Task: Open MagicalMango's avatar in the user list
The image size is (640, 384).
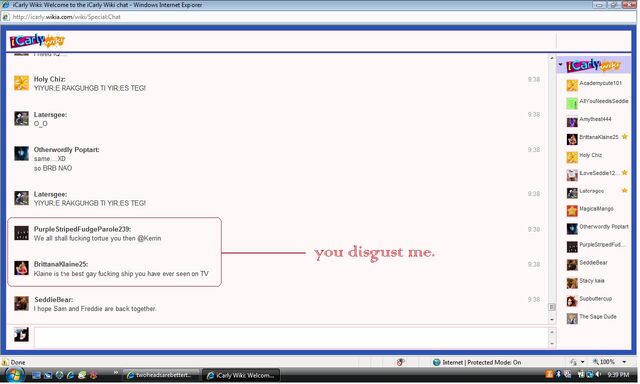Action: (x=572, y=211)
